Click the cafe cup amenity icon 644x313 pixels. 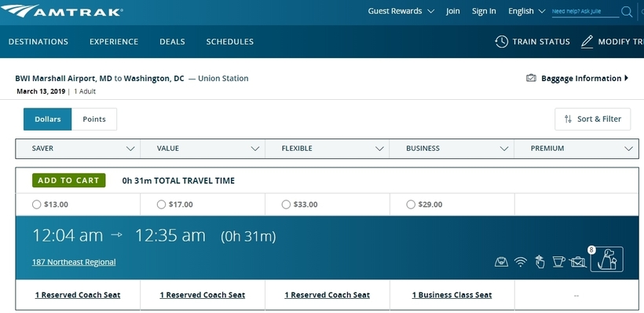coord(558,262)
